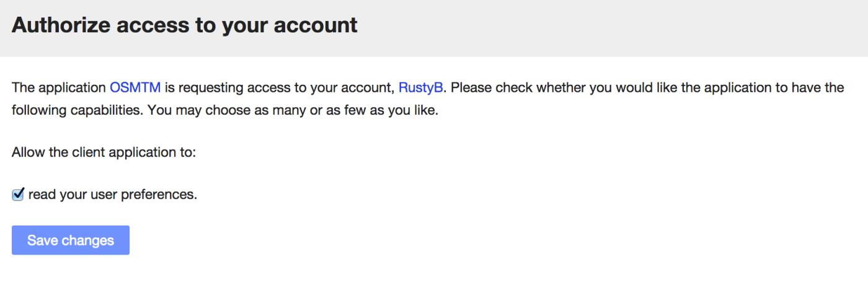Uncheck the read user preferences checkbox
Image resolution: width=868 pixels, height=298 pixels.
(18, 195)
